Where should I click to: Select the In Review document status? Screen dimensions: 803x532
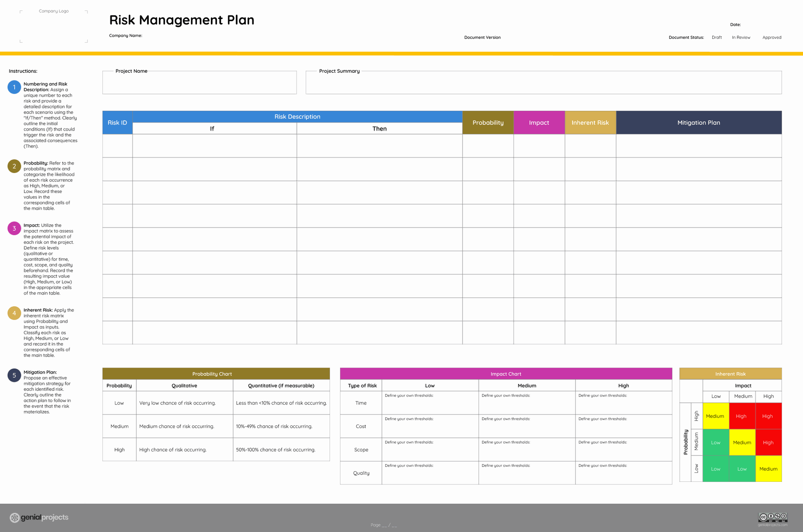click(741, 38)
